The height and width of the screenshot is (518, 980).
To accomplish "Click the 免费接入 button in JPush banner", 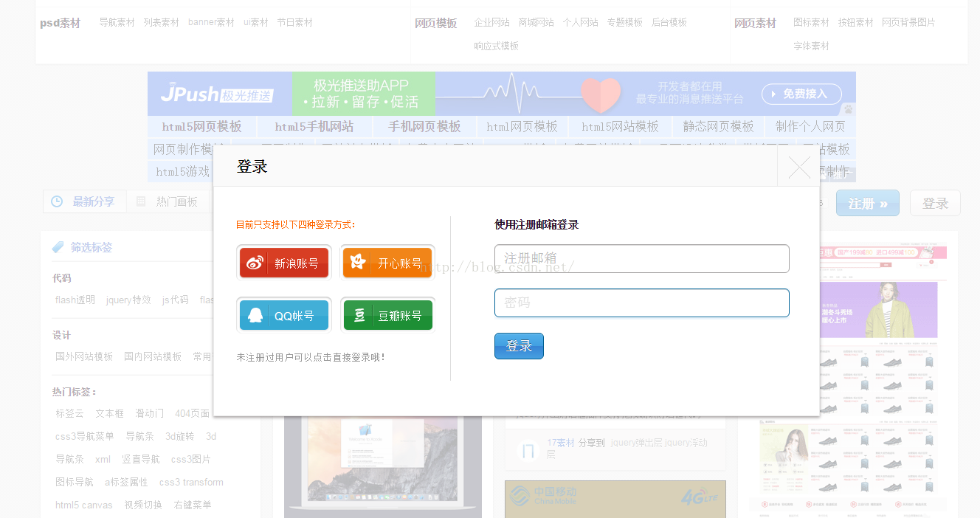I will pyautogui.click(x=802, y=94).
